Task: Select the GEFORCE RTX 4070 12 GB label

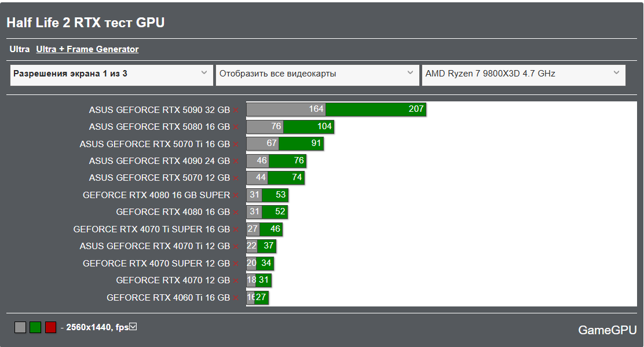Action: [x=173, y=280]
